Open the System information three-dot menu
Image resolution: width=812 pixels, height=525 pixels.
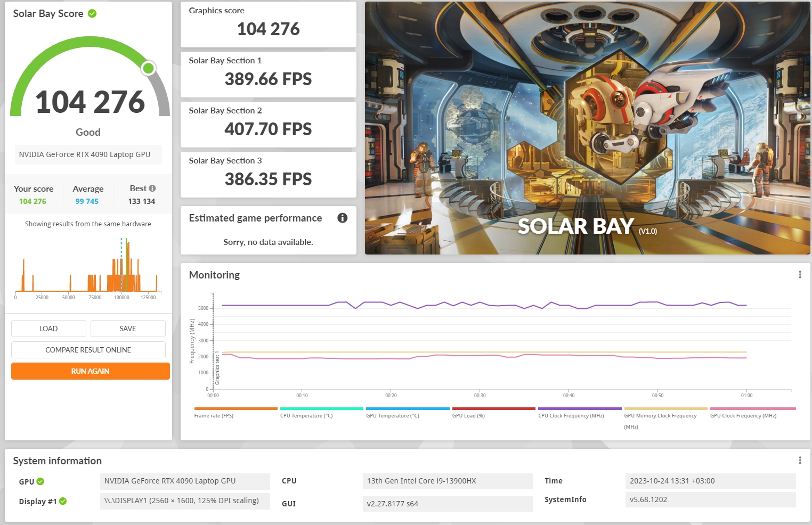800,461
